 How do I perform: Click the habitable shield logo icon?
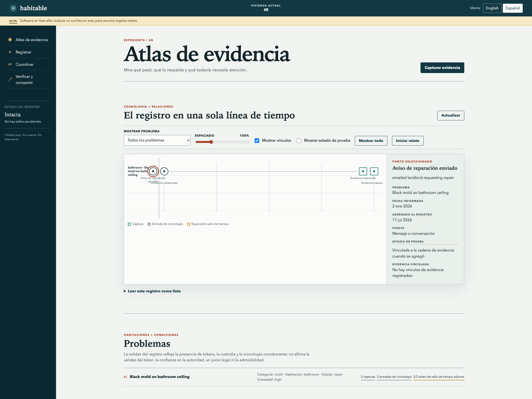(13, 8)
